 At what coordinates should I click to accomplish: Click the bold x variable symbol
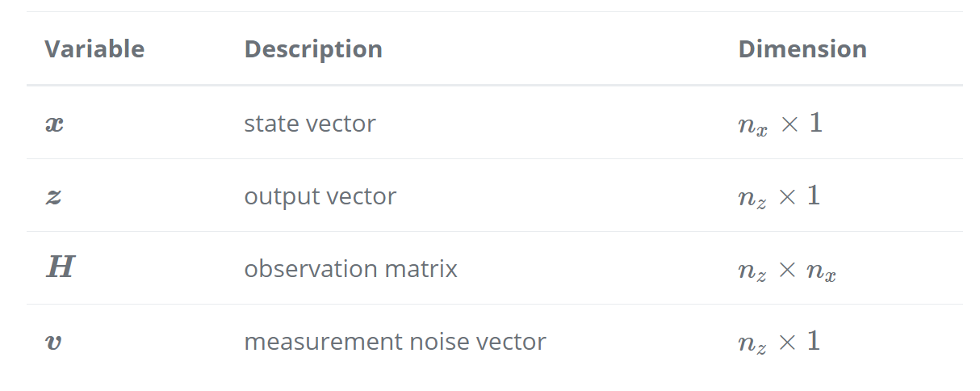tap(54, 124)
